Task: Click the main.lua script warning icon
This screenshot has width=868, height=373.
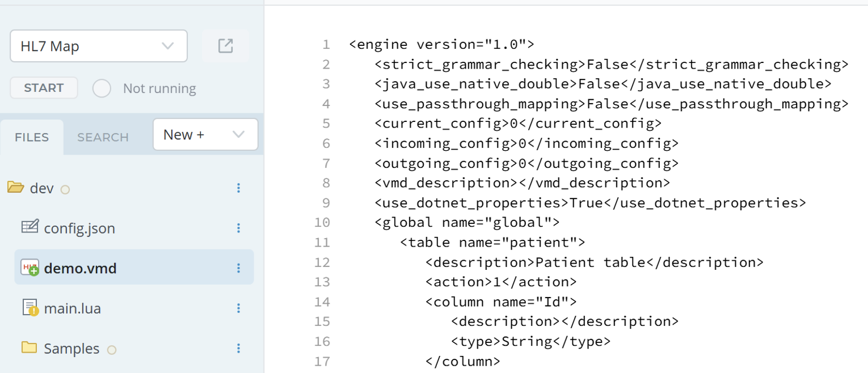Action: click(x=30, y=308)
